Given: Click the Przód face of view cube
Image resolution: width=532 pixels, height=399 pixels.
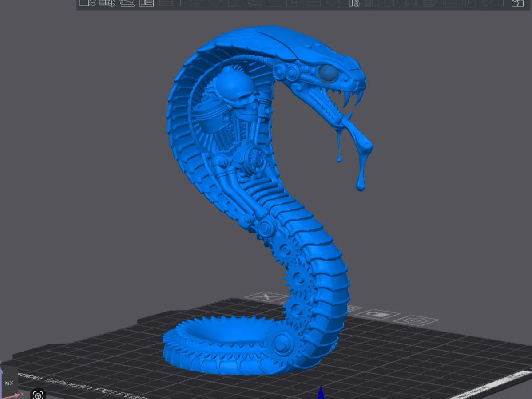Looking at the screenshot, I should pyautogui.click(x=9, y=383).
